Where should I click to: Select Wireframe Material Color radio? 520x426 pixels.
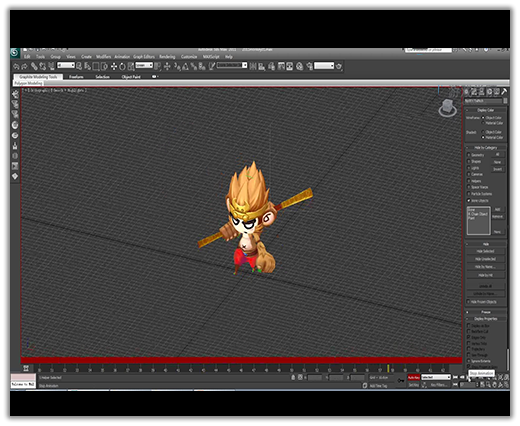pyautogui.click(x=483, y=123)
